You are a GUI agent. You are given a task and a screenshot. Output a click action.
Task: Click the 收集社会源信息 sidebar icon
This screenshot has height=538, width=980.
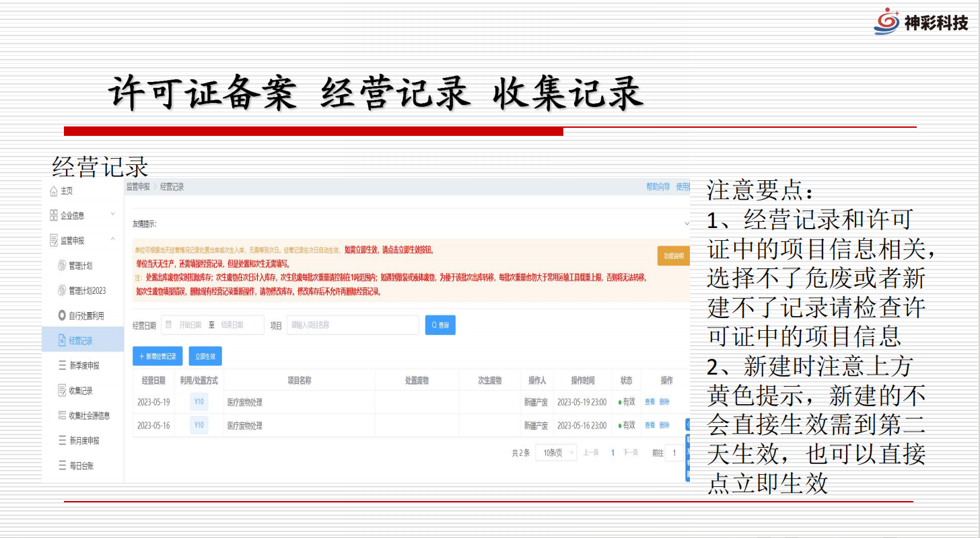[62, 416]
